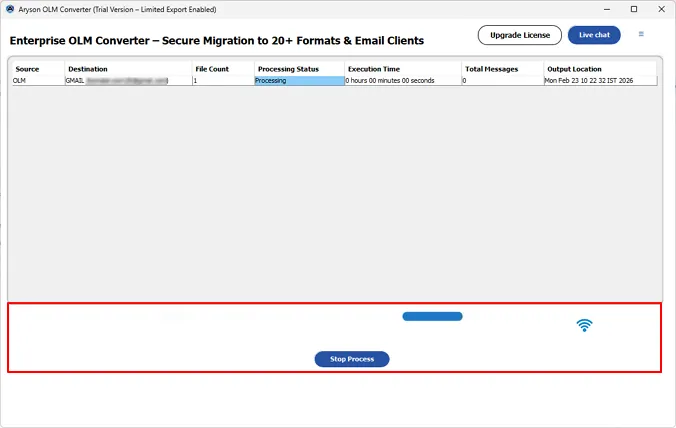Select the highlighted Processing status cell
This screenshot has height=428, width=676.
coord(299,80)
